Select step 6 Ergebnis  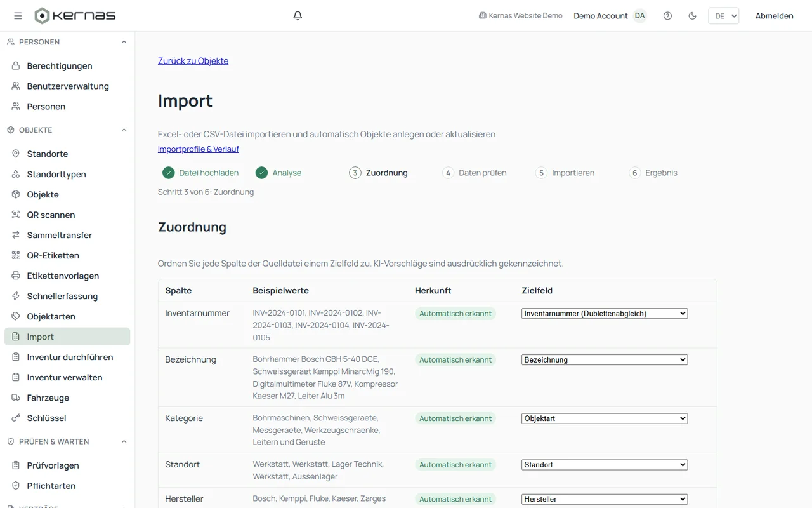click(653, 173)
